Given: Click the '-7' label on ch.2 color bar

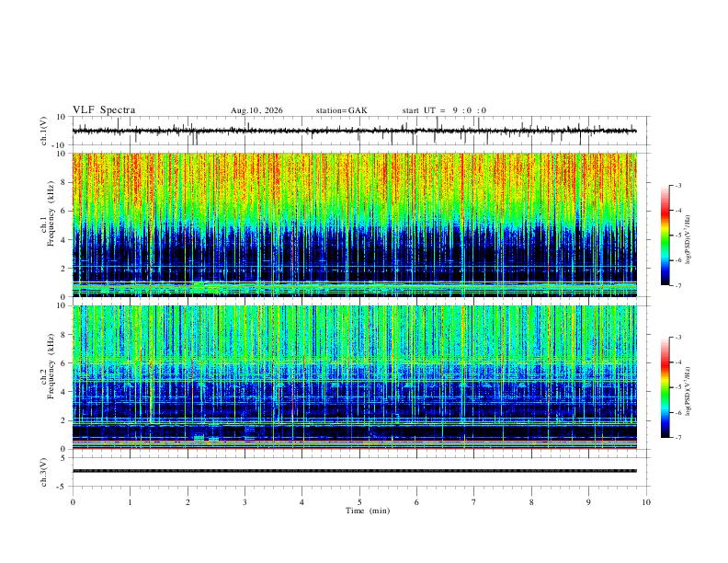Looking at the screenshot, I should [677, 438].
